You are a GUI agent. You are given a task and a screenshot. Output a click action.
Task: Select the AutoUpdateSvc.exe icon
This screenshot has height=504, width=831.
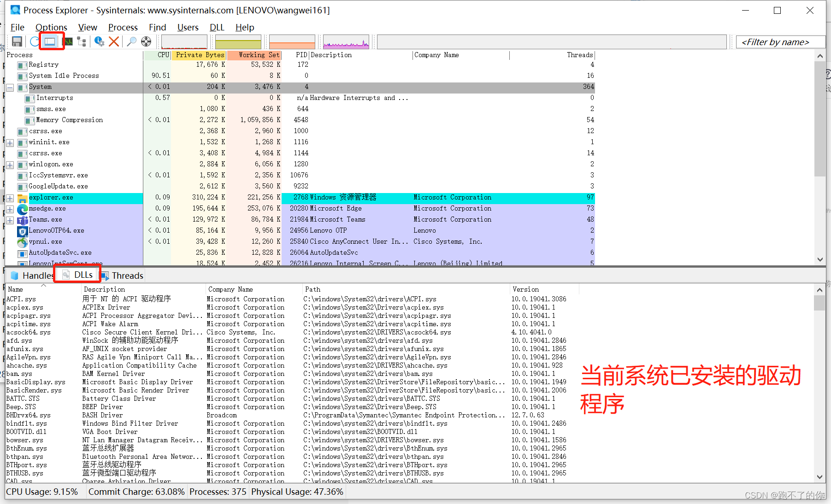pyautogui.click(x=22, y=253)
